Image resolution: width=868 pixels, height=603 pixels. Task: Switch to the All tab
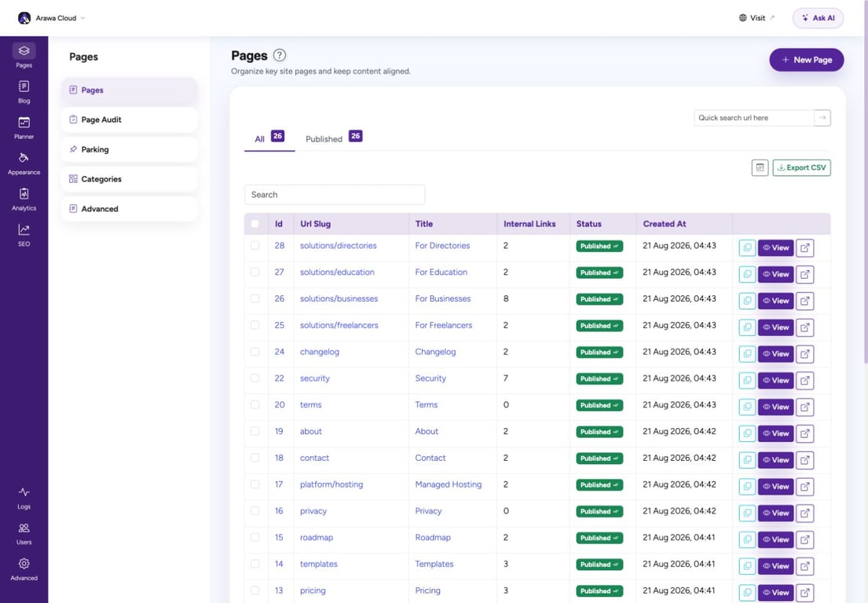pyautogui.click(x=269, y=138)
